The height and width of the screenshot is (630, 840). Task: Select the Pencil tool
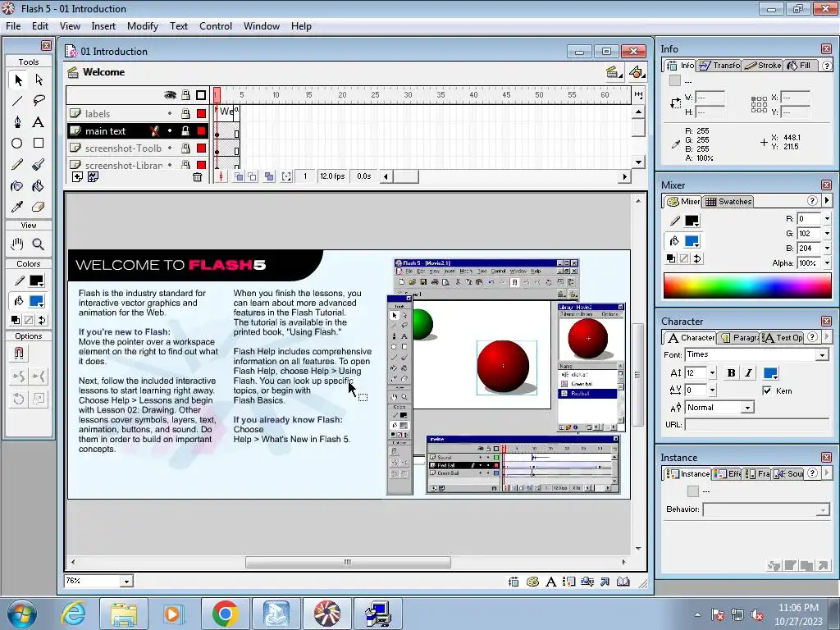[18, 164]
